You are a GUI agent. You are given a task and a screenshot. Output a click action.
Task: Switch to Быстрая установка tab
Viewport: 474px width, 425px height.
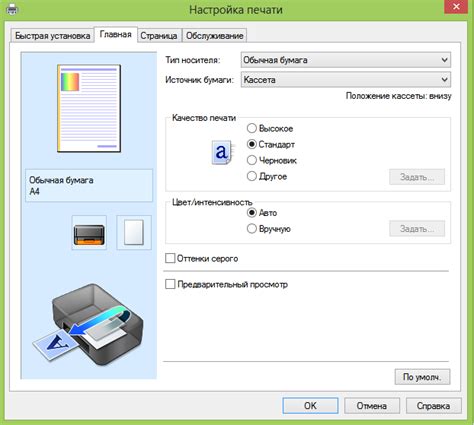(52, 36)
